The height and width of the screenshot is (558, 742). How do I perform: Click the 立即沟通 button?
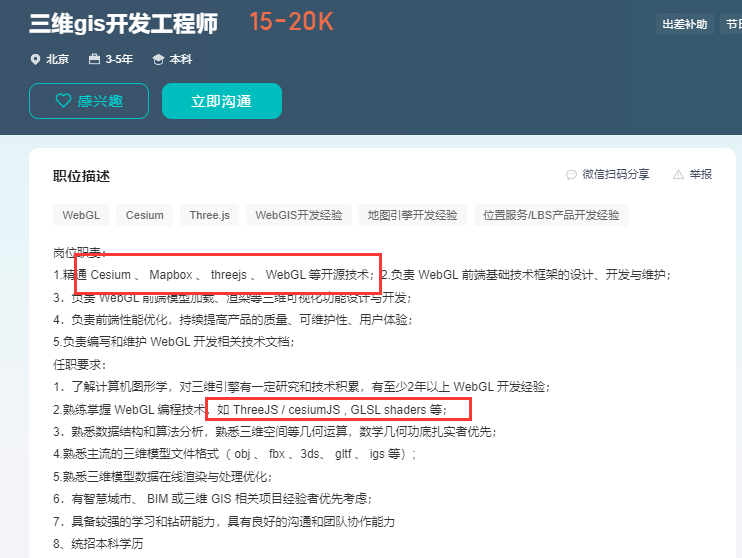tap(222, 101)
